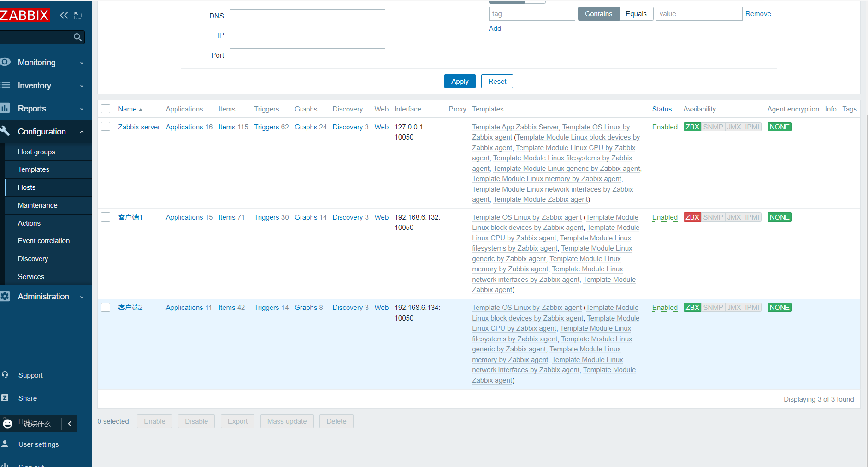Viewport: 868px width, 467px height.
Task: Open Event correlation in the sidebar
Action: (x=44, y=241)
